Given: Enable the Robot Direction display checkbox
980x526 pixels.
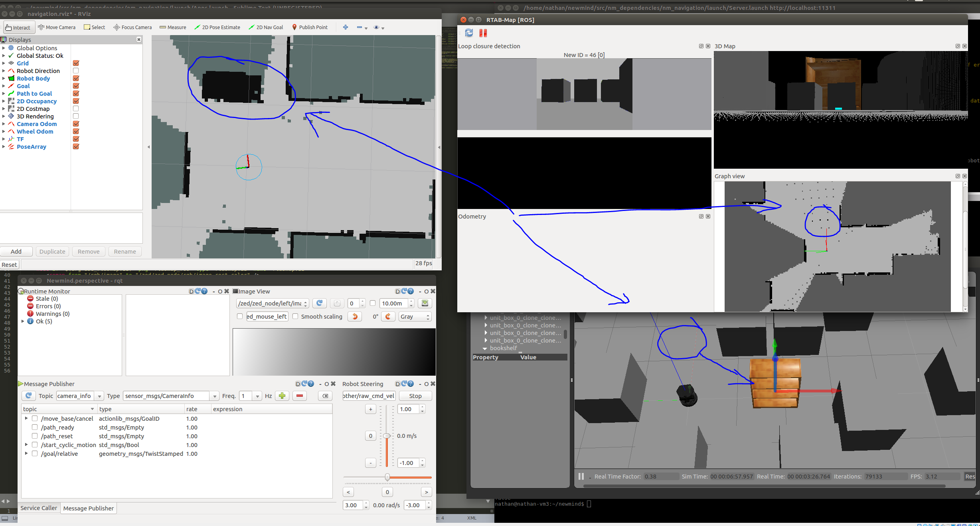Looking at the screenshot, I should point(75,71).
